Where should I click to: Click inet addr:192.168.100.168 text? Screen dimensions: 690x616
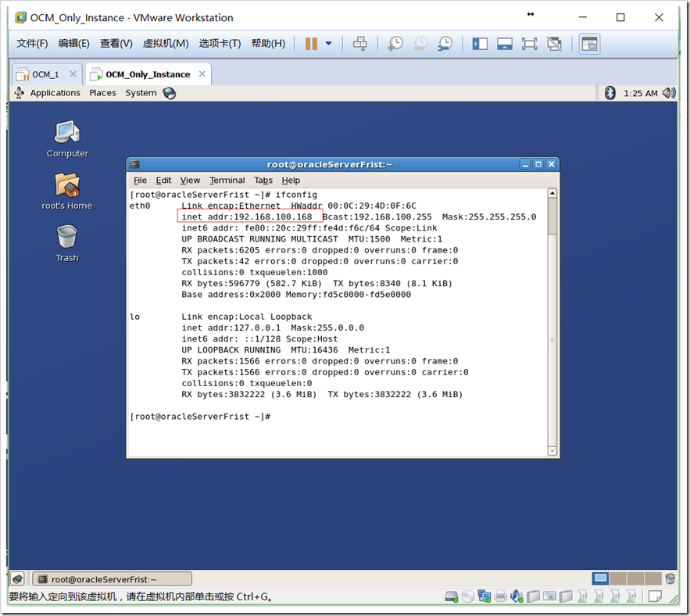(x=247, y=217)
